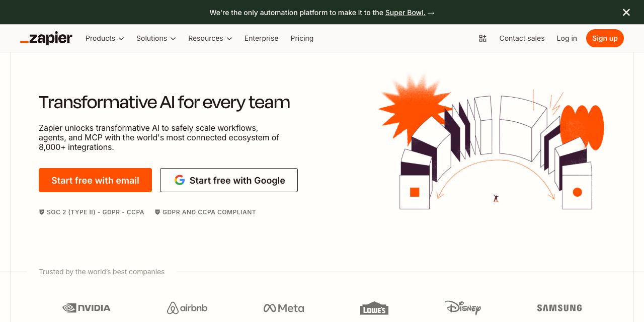
Task: Click Start free with Google button
Action: [229, 180]
